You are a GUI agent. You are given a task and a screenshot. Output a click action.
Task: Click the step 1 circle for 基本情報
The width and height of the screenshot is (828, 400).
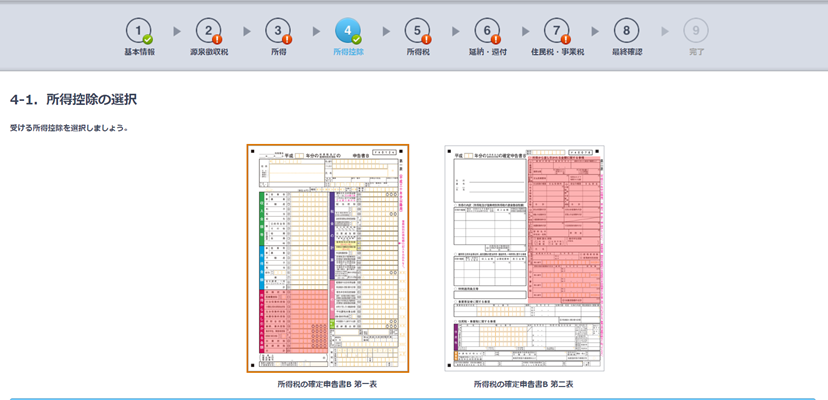point(139,30)
